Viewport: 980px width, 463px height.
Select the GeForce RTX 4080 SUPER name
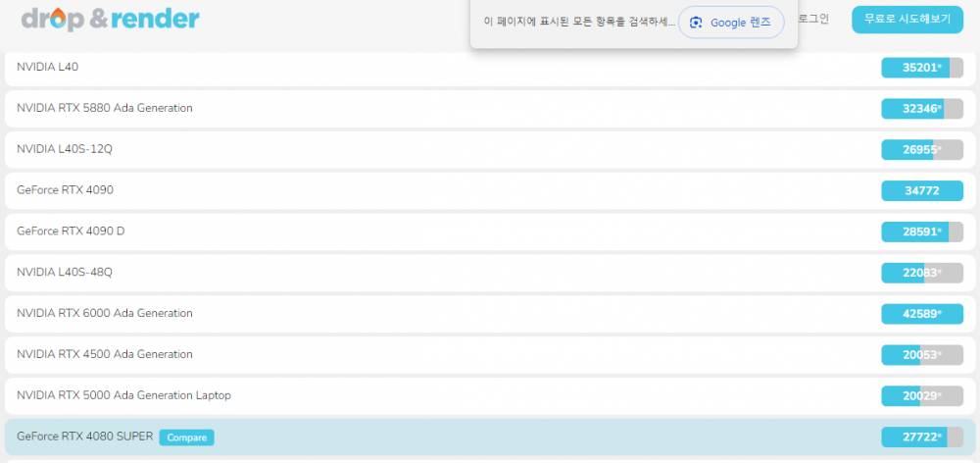pyautogui.click(x=84, y=437)
